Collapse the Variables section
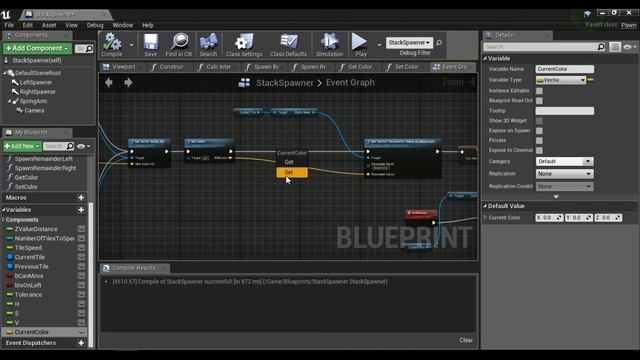This screenshot has height=360, width=640. click(x=4, y=210)
